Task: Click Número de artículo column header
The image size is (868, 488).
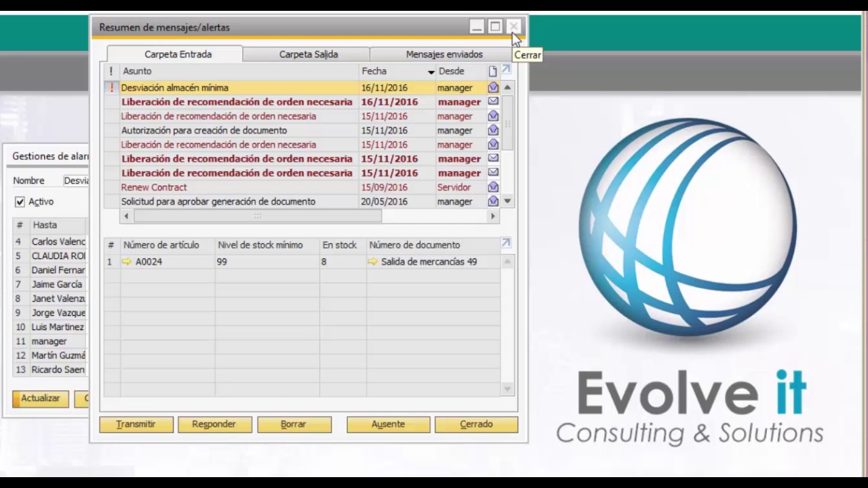Action: tap(167, 245)
